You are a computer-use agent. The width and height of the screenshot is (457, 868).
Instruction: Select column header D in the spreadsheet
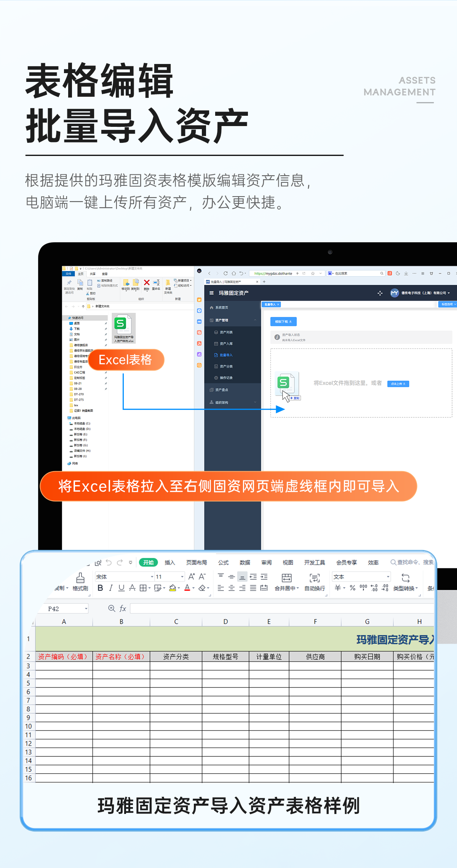point(225,621)
